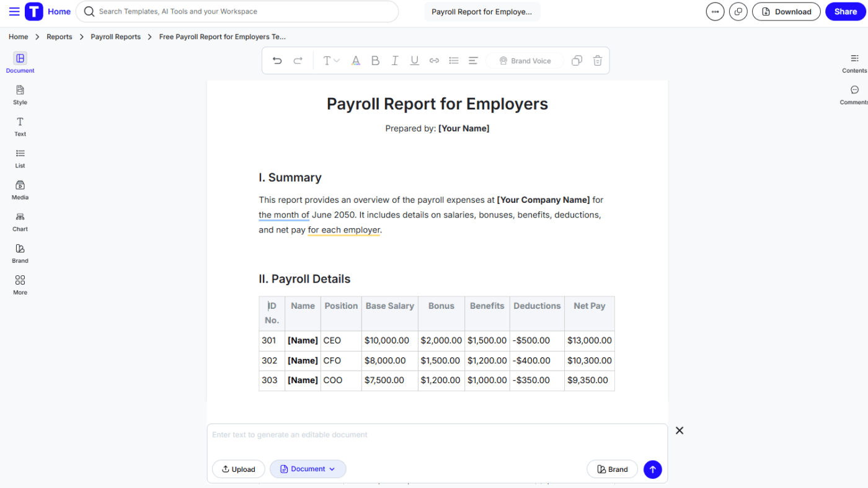868x488 pixels.
Task: Click the More icon in the sidebar
Action: point(19,285)
